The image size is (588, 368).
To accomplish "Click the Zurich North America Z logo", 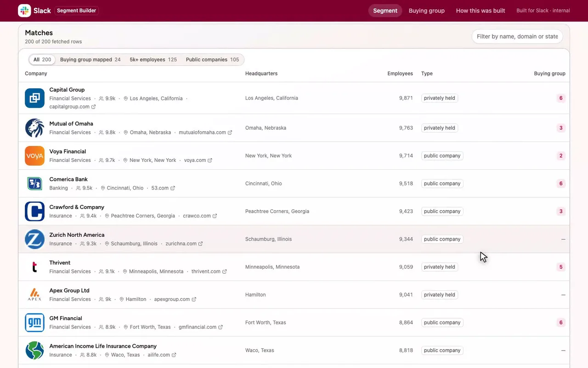I will [x=34, y=239].
